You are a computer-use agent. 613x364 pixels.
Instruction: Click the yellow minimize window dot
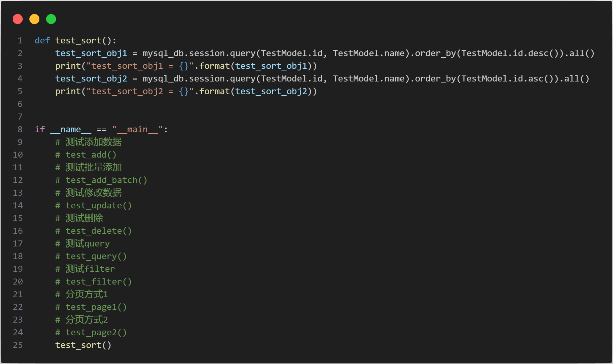pyautogui.click(x=34, y=19)
